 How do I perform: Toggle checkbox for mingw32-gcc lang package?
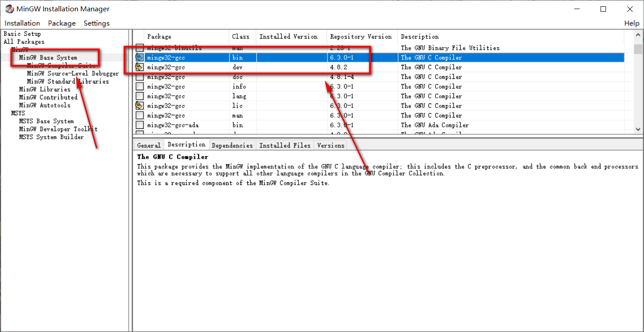[139, 96]
